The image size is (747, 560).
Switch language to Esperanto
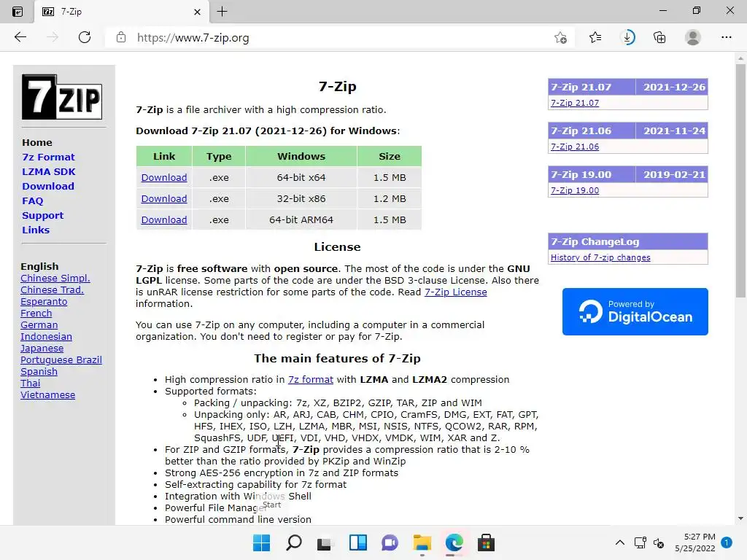[x=44, y=302]
